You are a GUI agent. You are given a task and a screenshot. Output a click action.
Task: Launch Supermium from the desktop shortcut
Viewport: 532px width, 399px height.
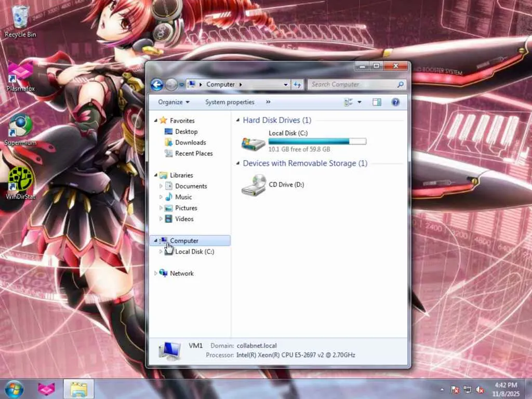click(20, 130)
